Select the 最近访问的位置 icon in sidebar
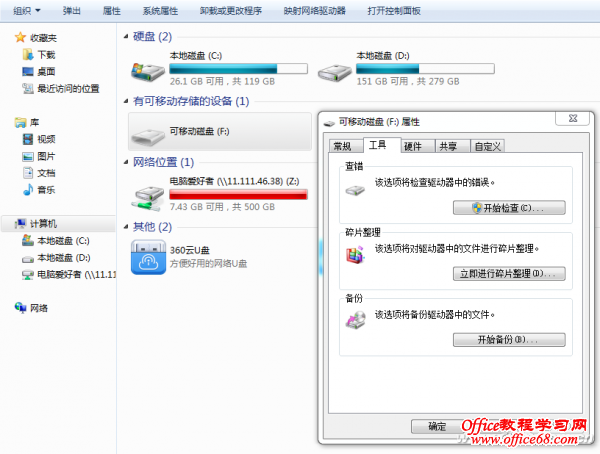 (x=28, y=88)
